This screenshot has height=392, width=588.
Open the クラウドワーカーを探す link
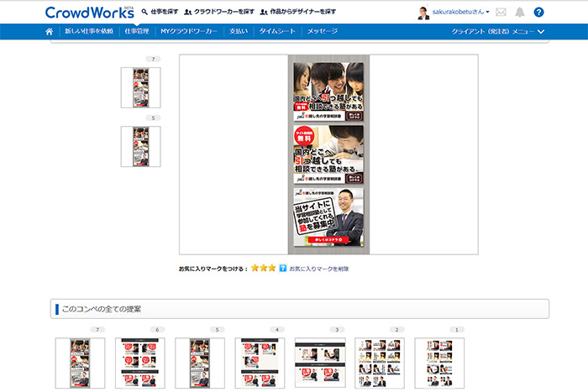point(218,13)
